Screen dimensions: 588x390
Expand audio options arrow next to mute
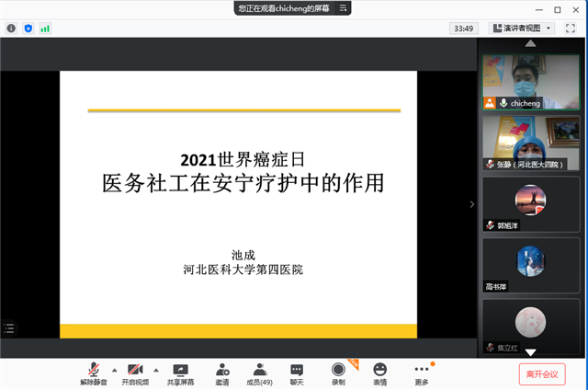[x=114, y=369]
